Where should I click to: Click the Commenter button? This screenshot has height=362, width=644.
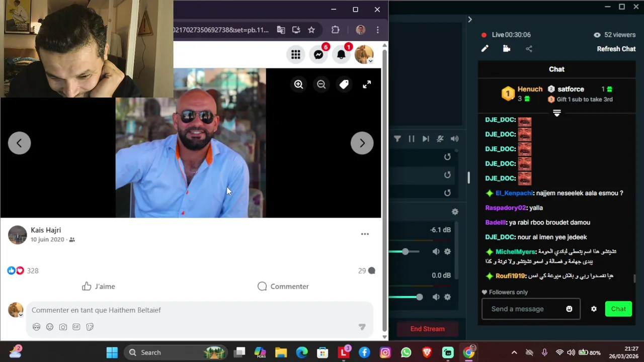[x=283, y=286]
